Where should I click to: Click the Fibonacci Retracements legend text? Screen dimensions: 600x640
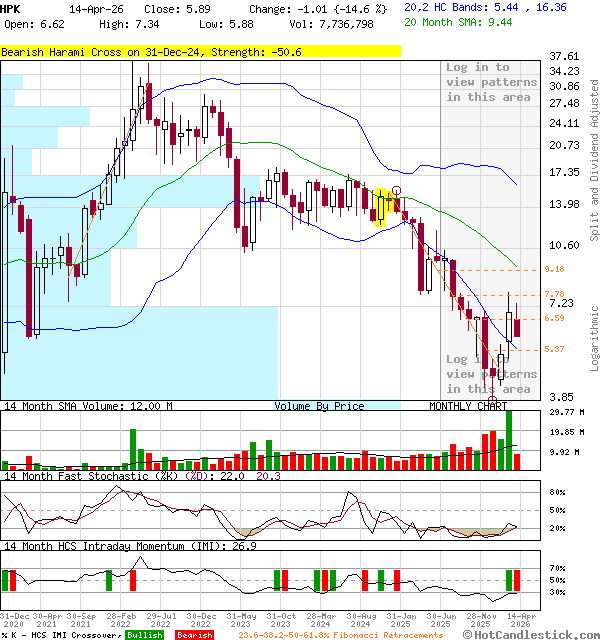340,634
